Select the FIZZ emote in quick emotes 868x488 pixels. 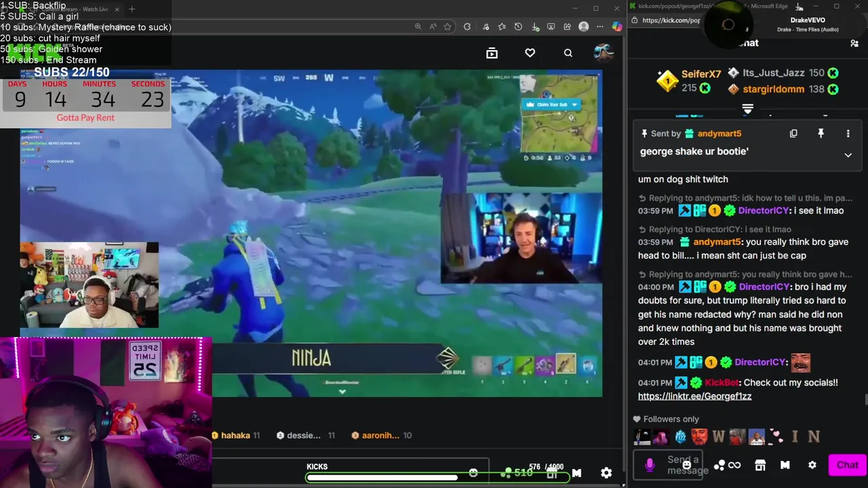(x=680, y=437)
